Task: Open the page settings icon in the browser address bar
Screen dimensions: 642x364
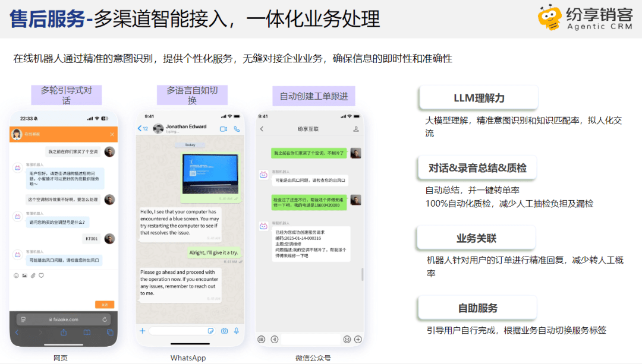Action: [x=23, y=319]
